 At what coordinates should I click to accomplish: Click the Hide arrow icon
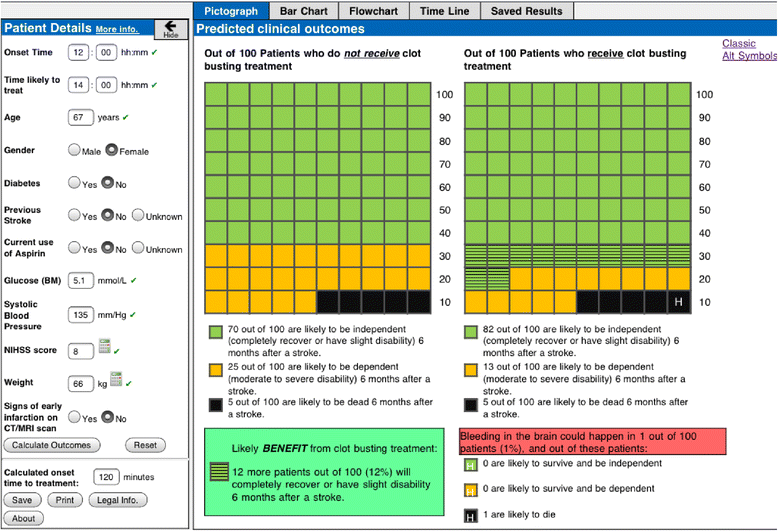[170, 28]
